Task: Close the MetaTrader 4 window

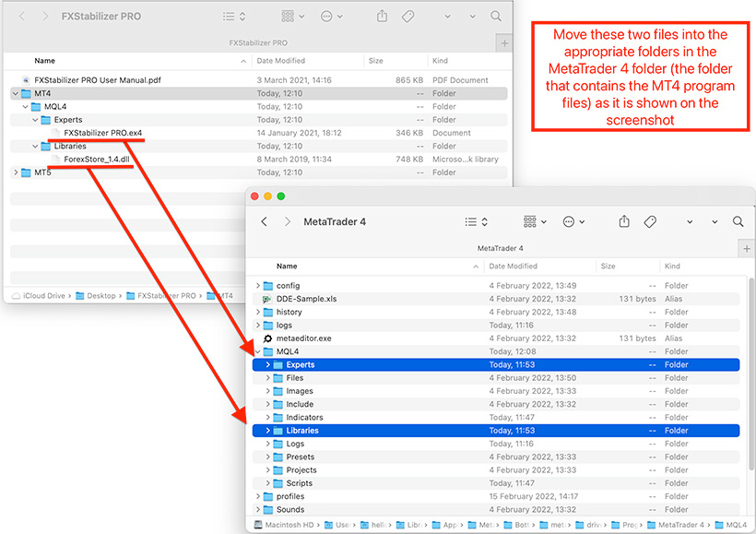Action: (254, 196)
